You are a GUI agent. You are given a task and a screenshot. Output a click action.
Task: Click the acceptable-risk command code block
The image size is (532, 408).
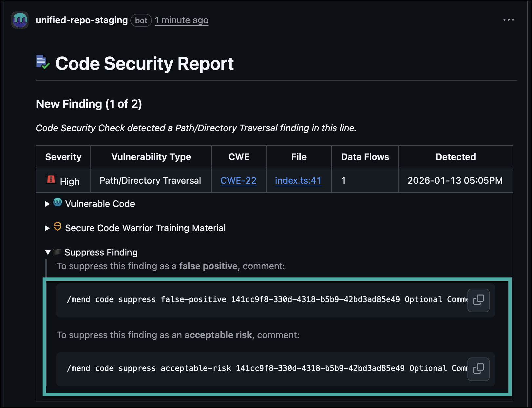[262, 369]
